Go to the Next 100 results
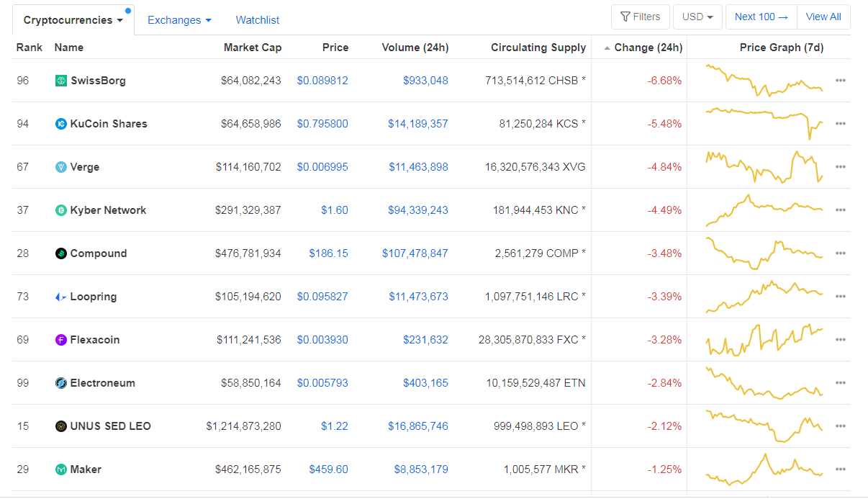Viewport: 868px width, 499px height. pyautogui.click(x=761, y=17)
